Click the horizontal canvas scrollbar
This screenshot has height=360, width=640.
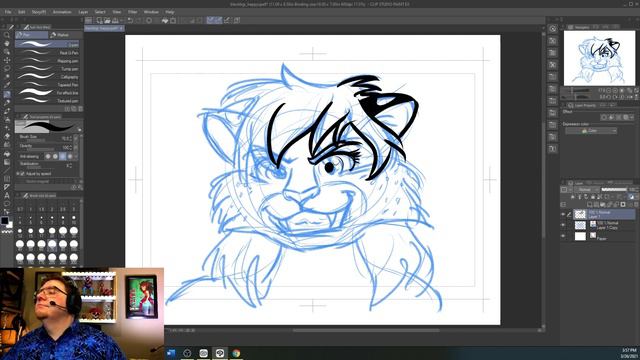[x=366, y=330]
